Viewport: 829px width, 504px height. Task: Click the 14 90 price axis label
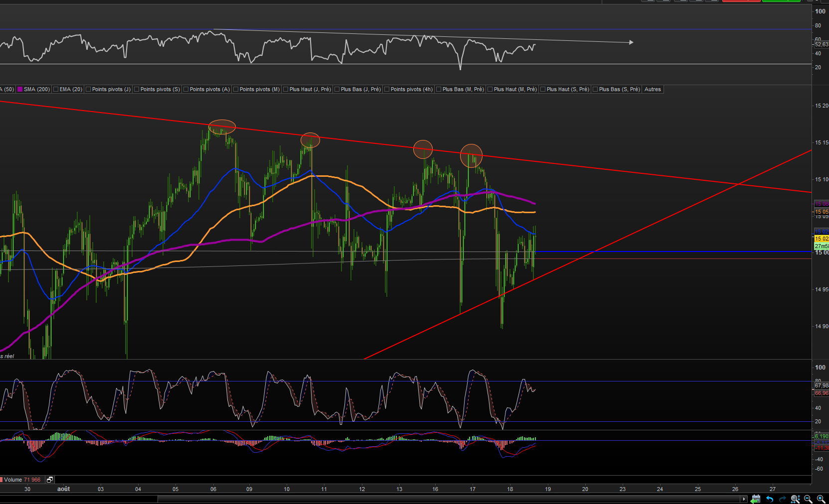[822, 326]
